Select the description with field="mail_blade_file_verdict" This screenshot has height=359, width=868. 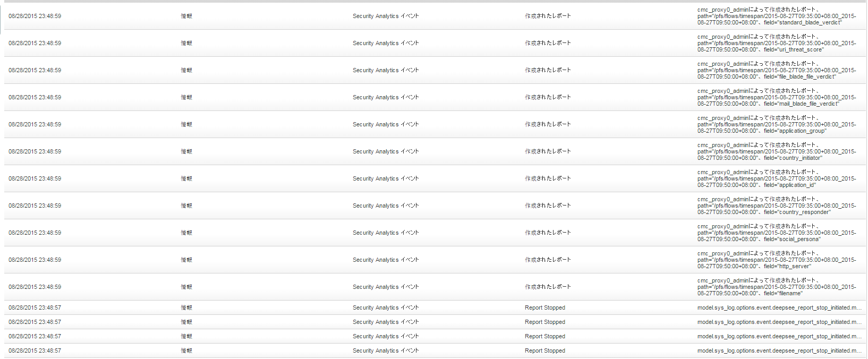(777, 97)
